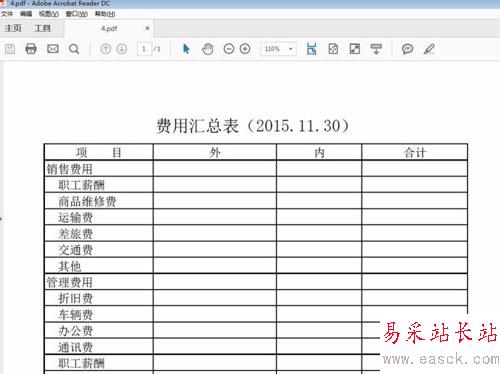
Task: Open the 帮助 menu
Action: coord(105,14)
